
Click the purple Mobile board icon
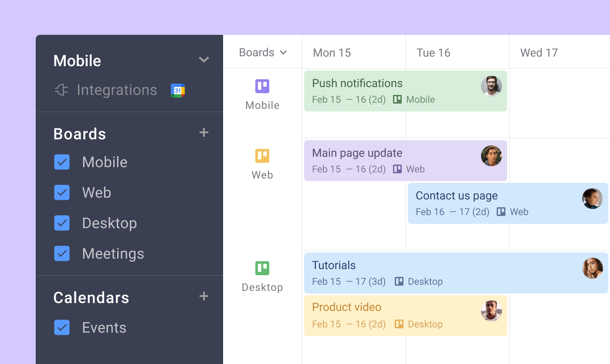click(262, 86)
